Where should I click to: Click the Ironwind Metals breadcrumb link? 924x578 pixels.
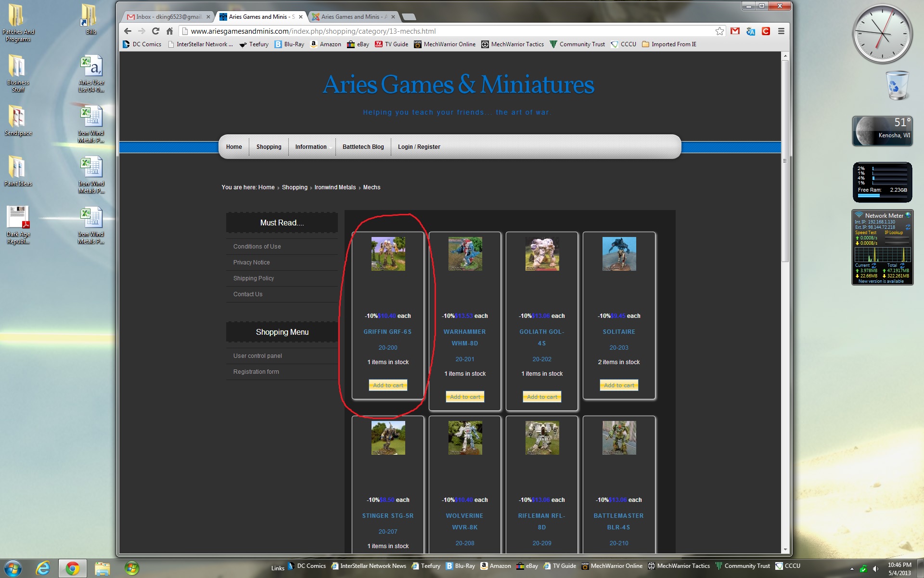tap(335, 187)
